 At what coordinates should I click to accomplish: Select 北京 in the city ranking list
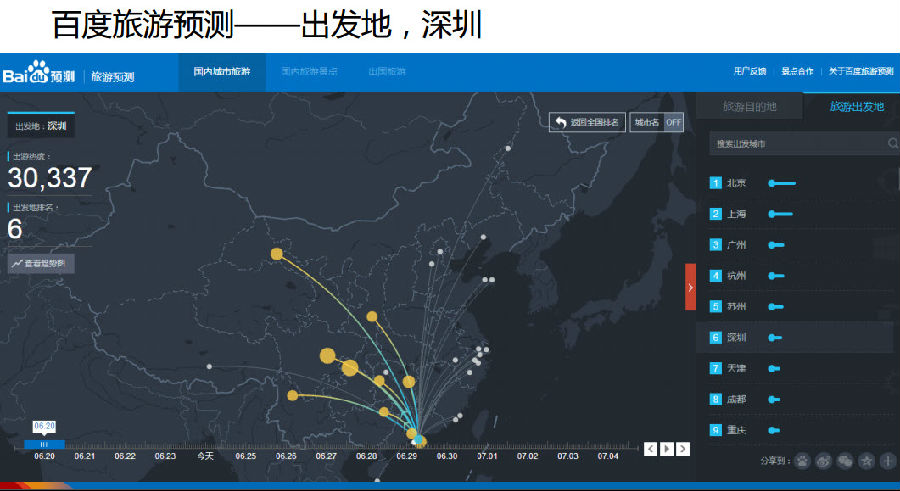(736, 183)
